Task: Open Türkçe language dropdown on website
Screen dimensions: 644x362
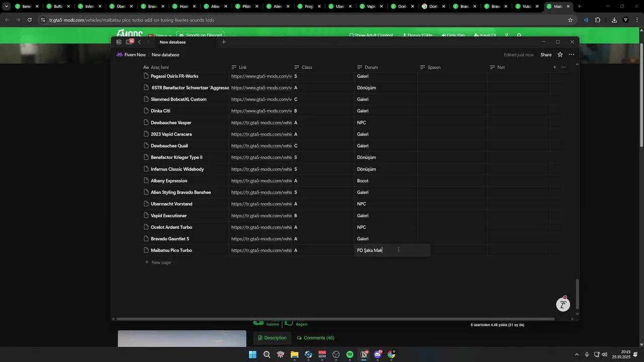Action: coord(159,36)
